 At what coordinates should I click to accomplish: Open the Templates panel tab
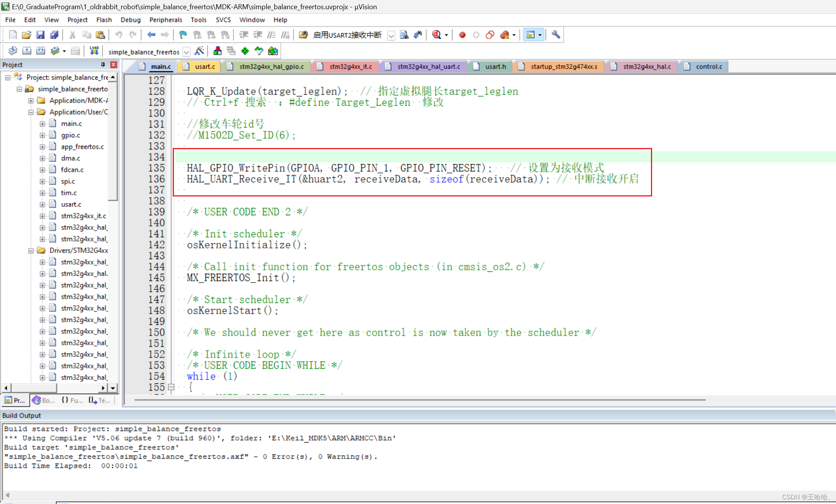click(99, 400)
